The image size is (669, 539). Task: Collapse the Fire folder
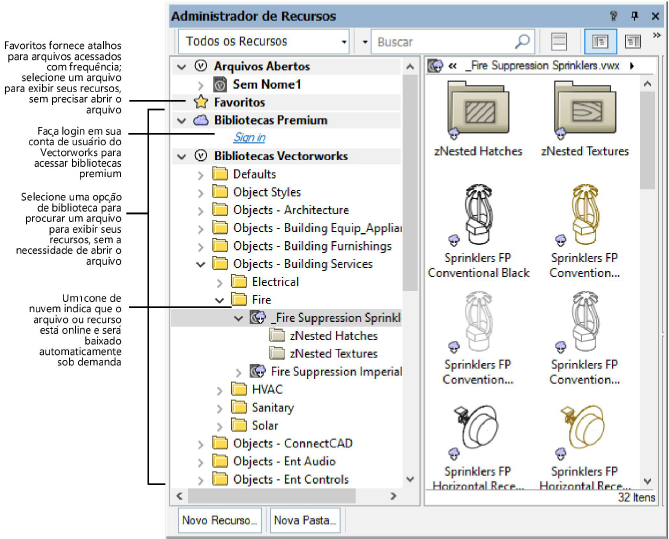219,300
